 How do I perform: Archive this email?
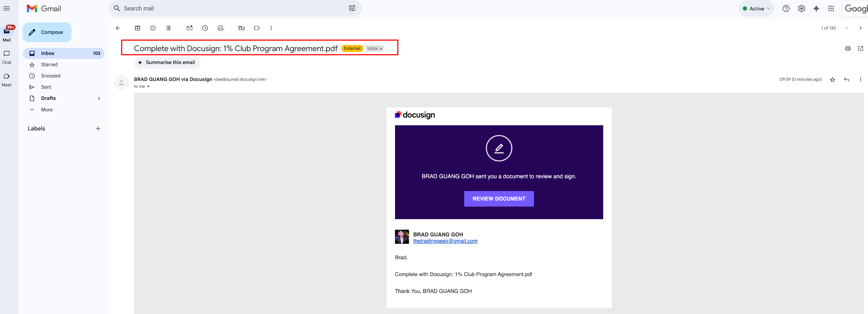138,28
